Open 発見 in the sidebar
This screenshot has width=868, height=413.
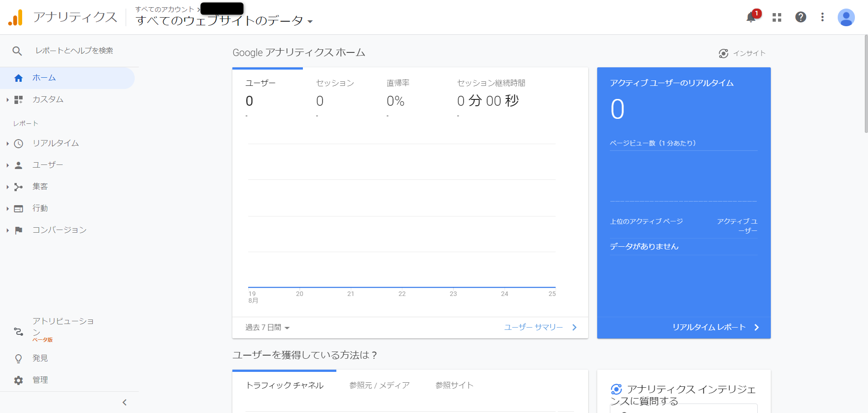[x=67, y=358]
